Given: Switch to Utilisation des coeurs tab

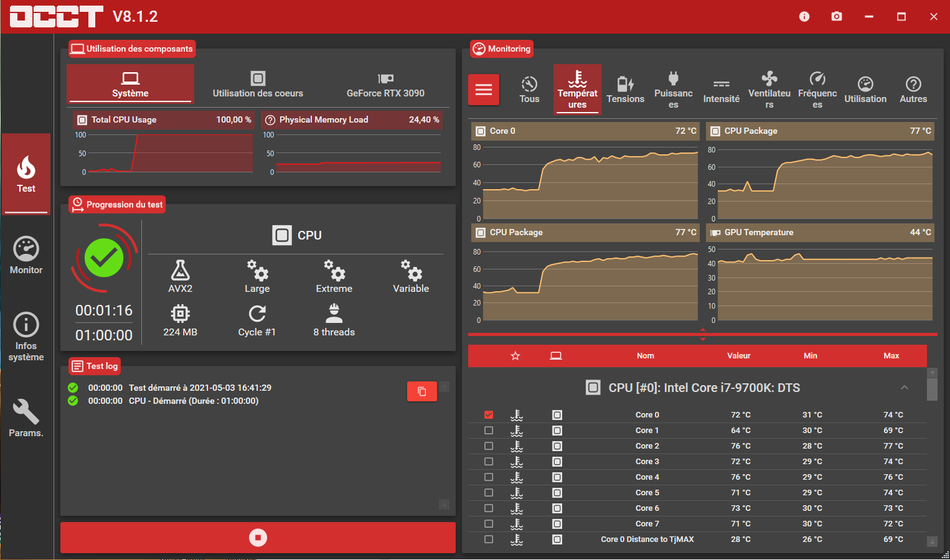Looking at the screenshot, I should tap(258, 85).
